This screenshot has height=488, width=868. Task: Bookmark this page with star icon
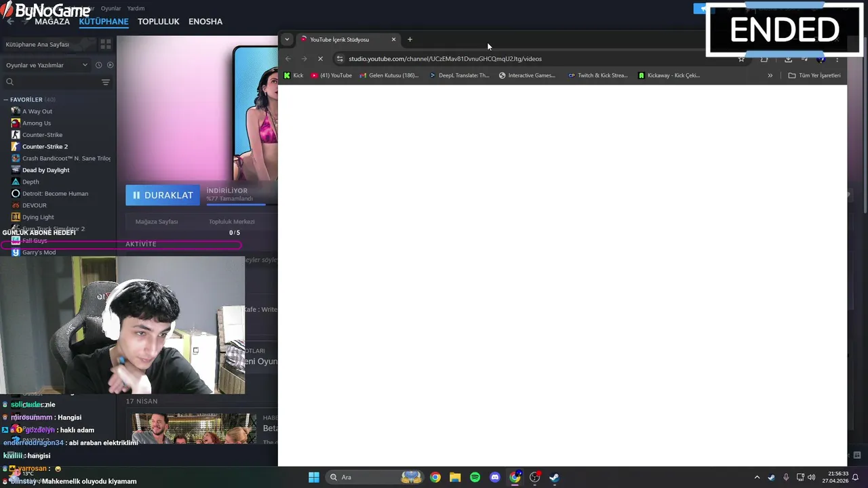(x=741, y=59)
